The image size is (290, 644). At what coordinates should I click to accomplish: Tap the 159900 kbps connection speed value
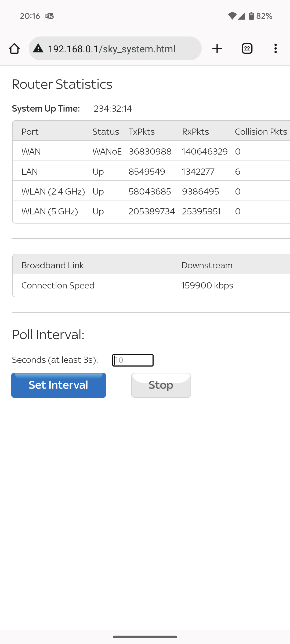(207, 286)
